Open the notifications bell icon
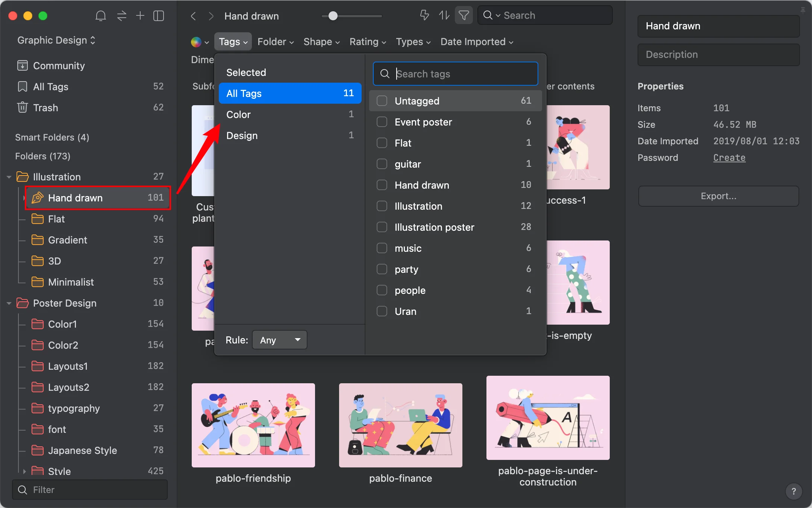Screen dimensions: 812x508 click(x=100, y=16)
